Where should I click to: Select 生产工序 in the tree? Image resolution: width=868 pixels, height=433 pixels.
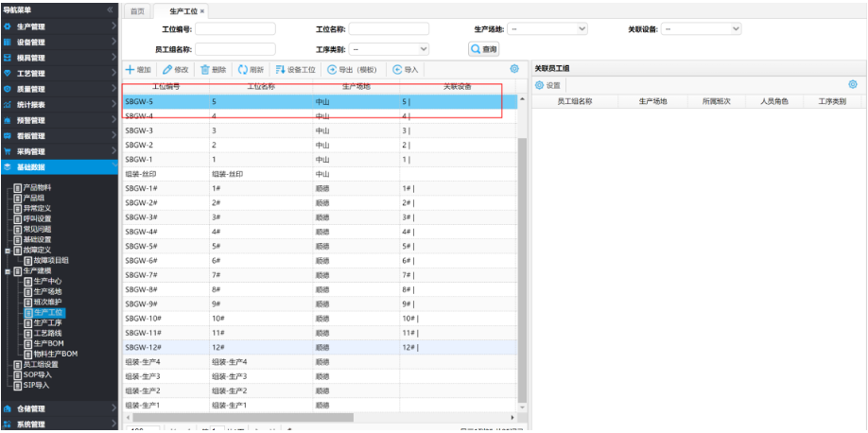coord(47,322)
